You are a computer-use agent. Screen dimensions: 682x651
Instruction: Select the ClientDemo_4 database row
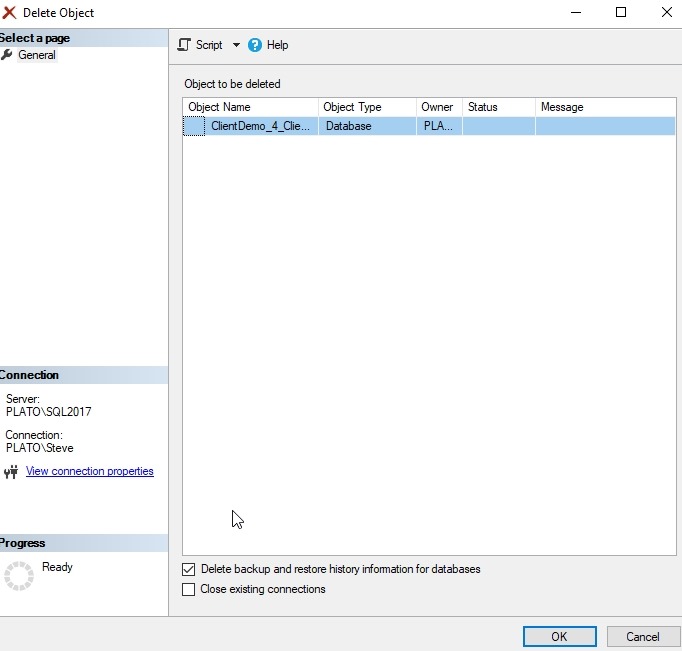(x=261, y=126)
